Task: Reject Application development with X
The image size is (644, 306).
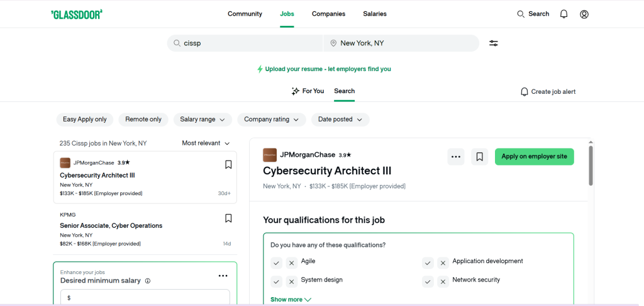Action: pyautogui.click(x=443, y=263)
